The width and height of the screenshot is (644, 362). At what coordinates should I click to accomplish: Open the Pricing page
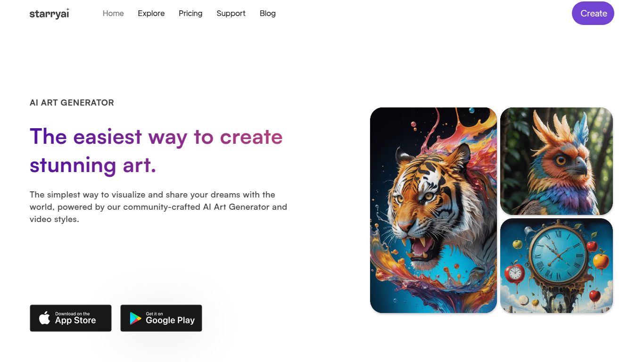point(190,13)
